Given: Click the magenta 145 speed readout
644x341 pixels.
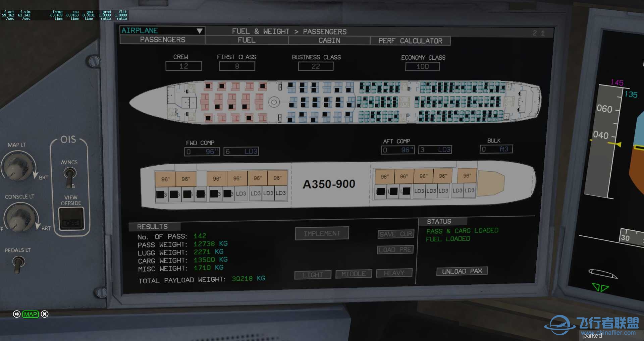Looking at the screenshot, I should coord(617,82).
